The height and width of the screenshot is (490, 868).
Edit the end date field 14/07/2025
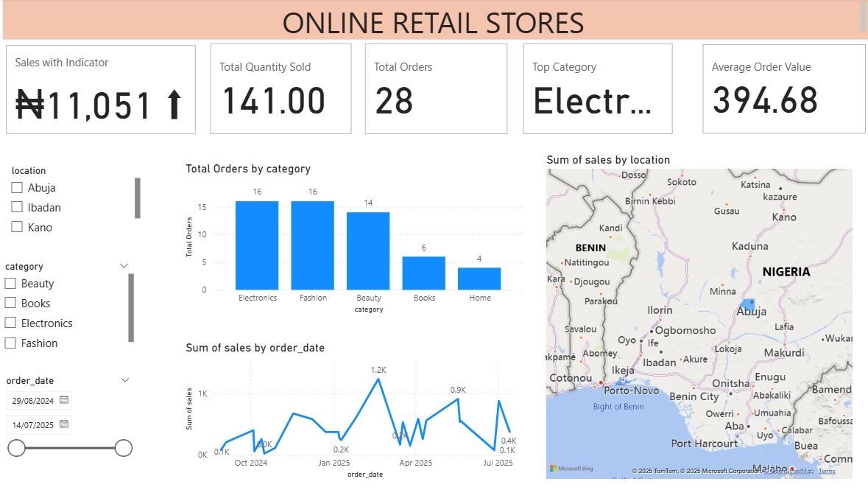[x=32, y=424]
